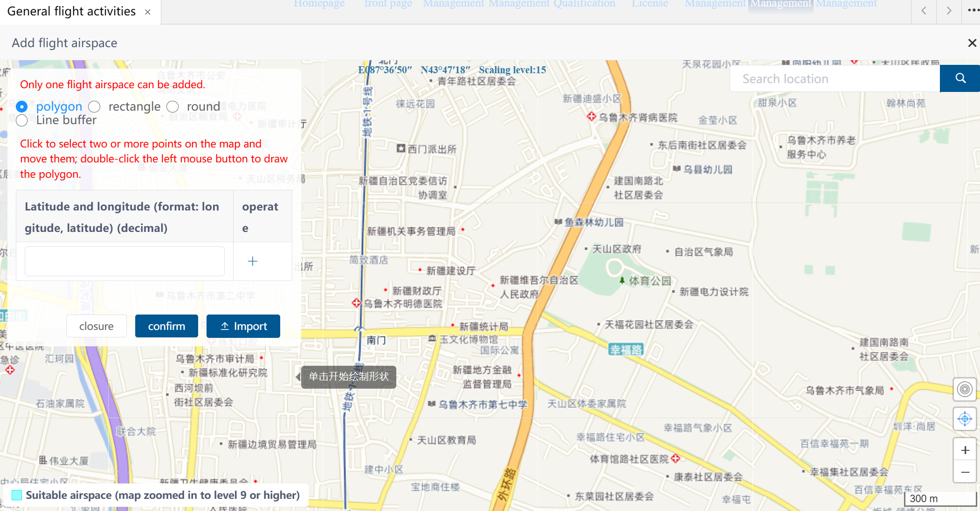This screenshot has width=980, height=511.
Task: Click the 天福花园社区居委会 map label
Action: [649, 324]
